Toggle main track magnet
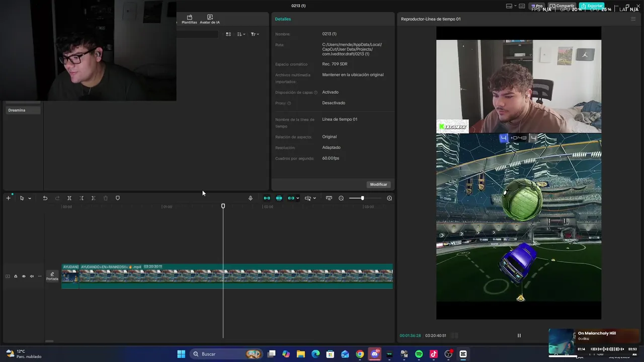644x362 pixels. click(267, 198)
